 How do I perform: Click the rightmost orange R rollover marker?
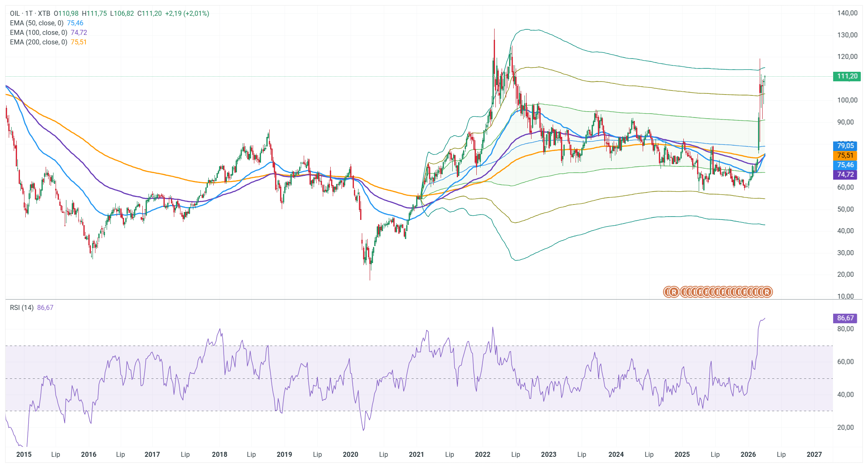pyautogui.click(x=767, y=292)
